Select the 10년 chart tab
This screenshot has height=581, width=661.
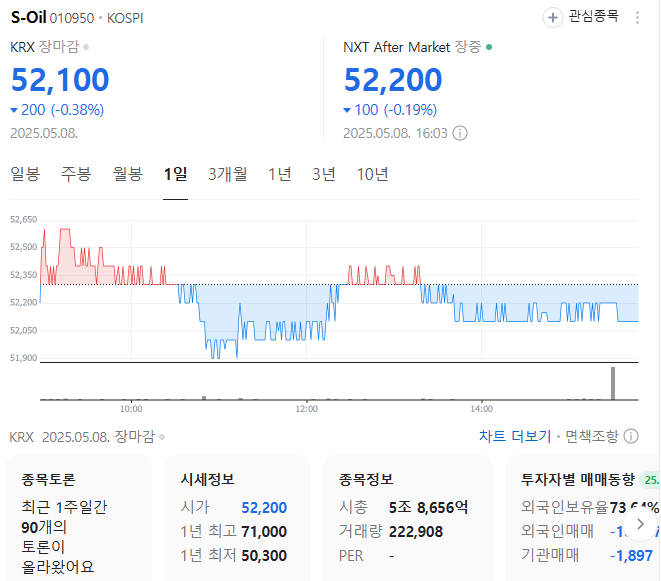coord(372,174)
